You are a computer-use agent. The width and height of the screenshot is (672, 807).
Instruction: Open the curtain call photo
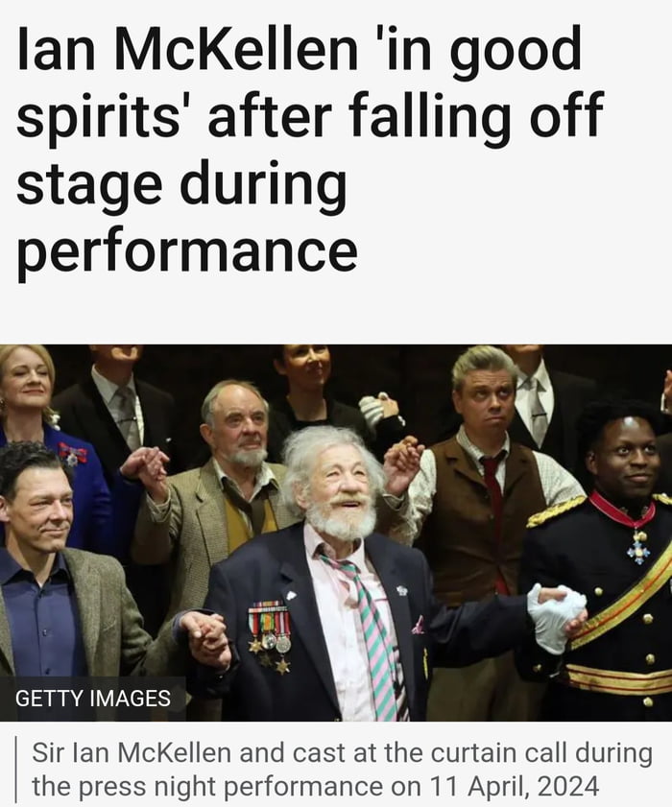[x=336, y=533]
